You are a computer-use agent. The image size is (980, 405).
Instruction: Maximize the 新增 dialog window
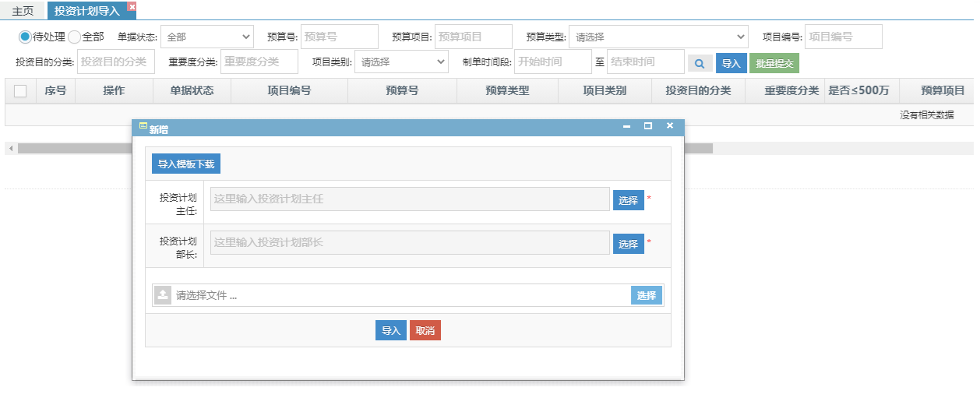pos(647,126)
